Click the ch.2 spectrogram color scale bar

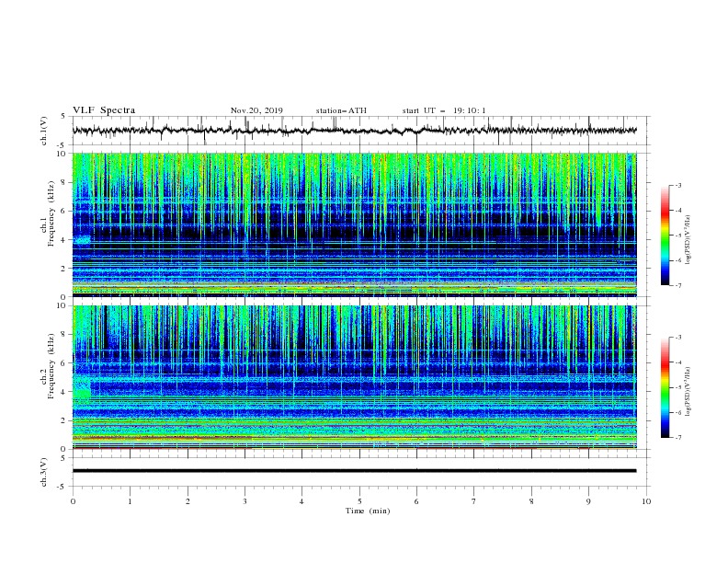[665, 387]
